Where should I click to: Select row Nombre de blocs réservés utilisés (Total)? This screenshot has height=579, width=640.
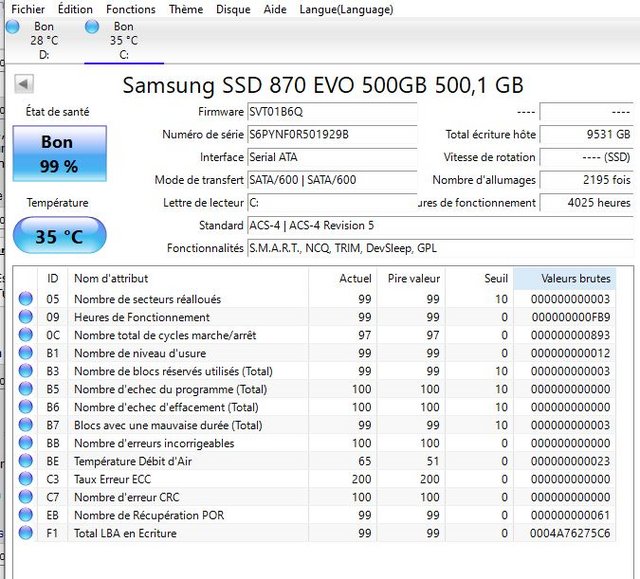click(315, 370)
